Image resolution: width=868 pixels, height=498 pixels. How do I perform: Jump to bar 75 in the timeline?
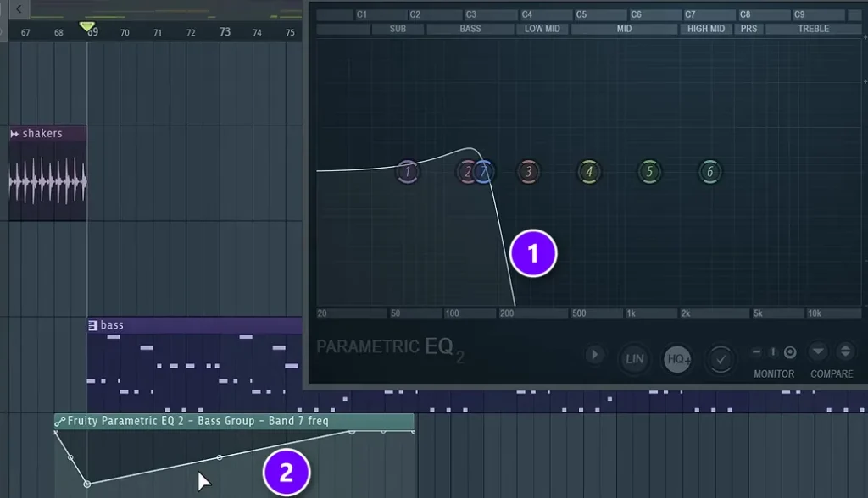(x=290, y=33)
